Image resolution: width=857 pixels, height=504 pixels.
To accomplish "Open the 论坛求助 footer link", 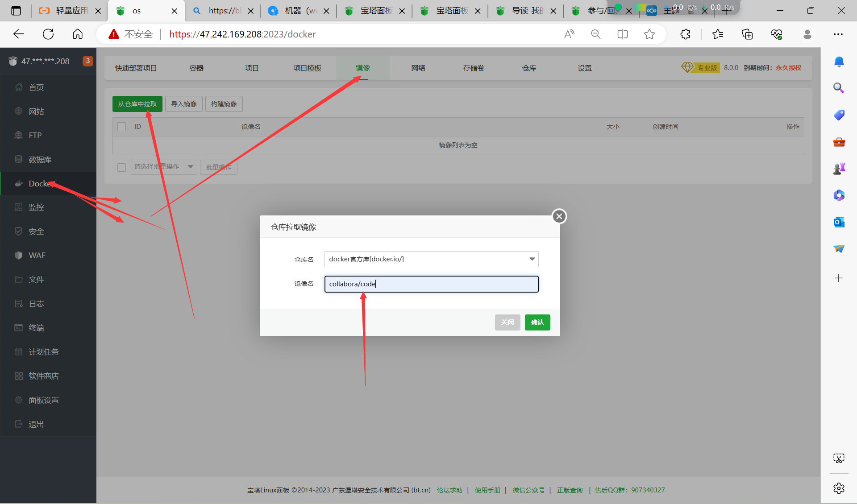I will point(449,490).
